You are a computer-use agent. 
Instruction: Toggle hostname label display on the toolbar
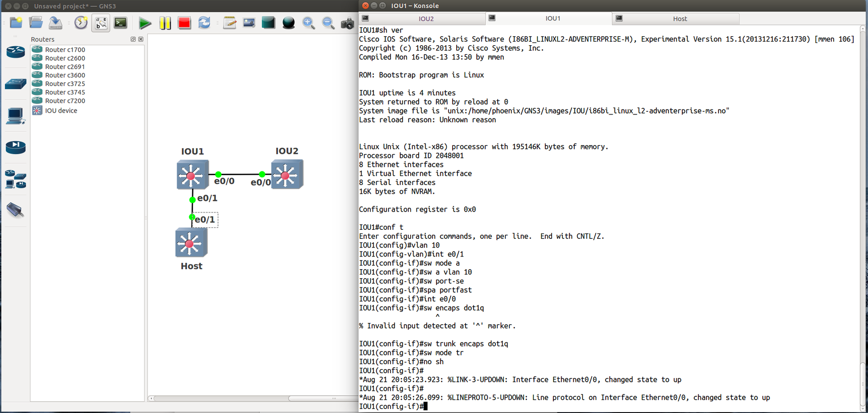pos(100,23)
